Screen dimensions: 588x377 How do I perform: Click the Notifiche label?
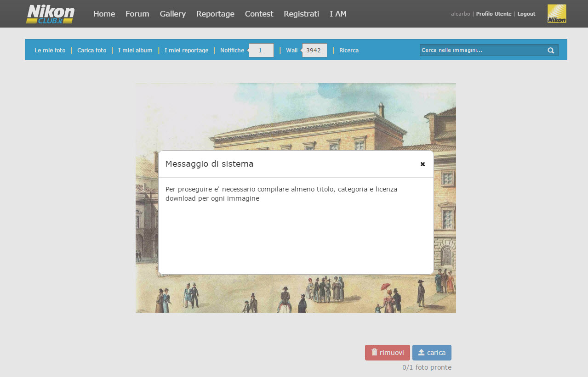(x=232, y=51)
